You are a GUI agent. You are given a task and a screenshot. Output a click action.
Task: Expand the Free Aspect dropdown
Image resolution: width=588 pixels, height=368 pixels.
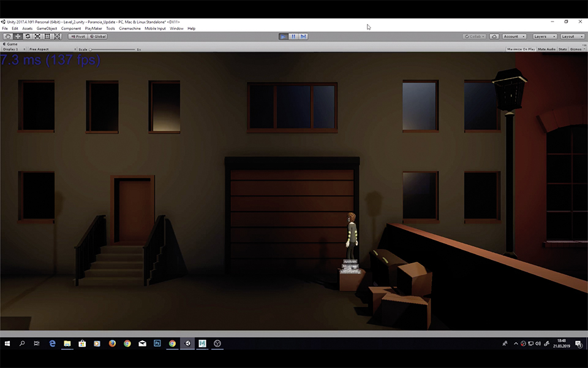click(52, 49)
